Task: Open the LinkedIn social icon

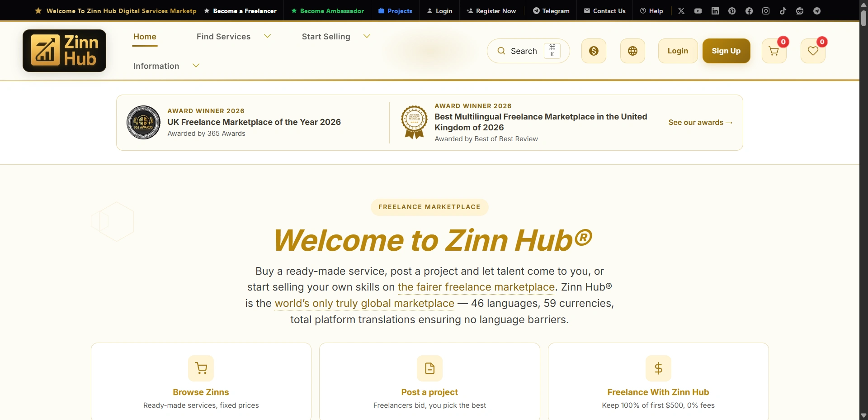Action: (x=715, y=11)
